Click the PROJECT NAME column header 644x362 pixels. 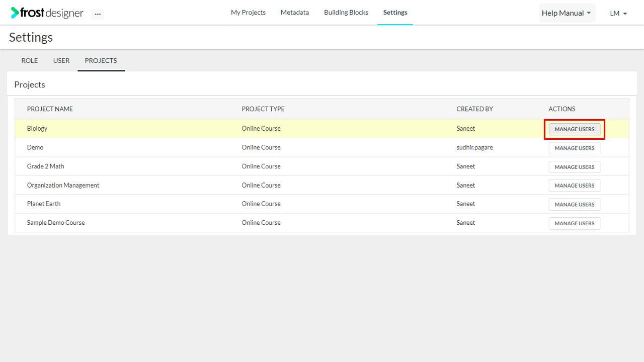coord(50,109)
